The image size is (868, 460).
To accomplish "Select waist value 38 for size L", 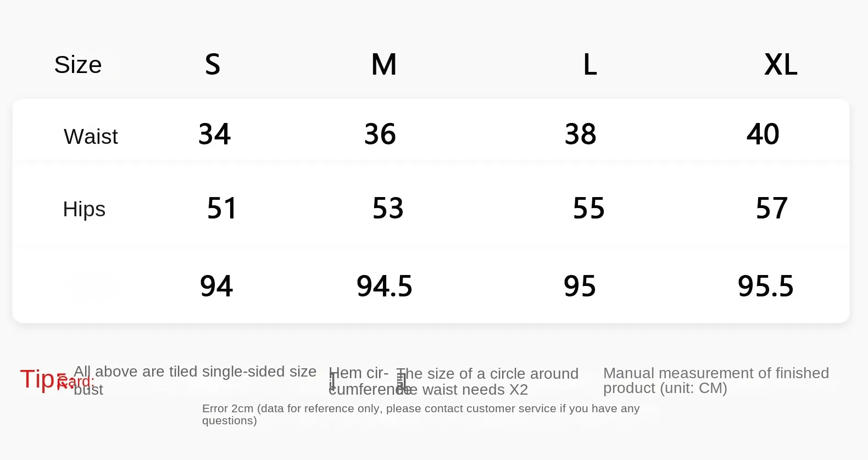I will tap(581, 134).
